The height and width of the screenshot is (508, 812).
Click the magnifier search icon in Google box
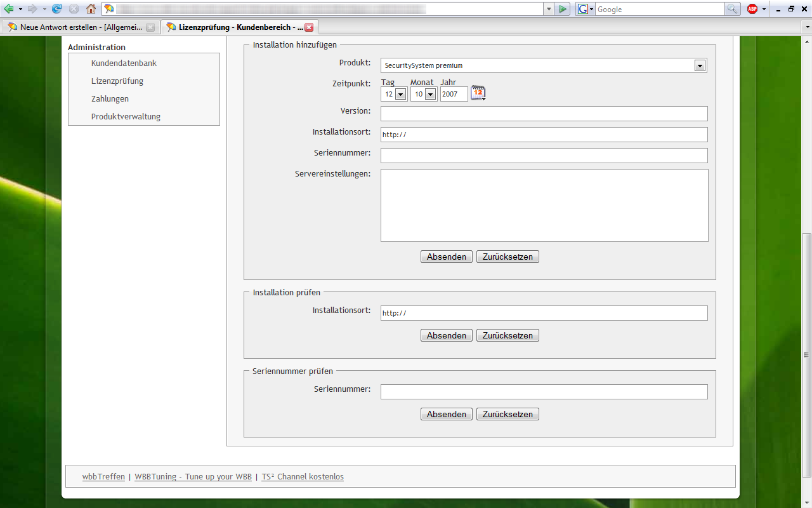pos(733,9)
